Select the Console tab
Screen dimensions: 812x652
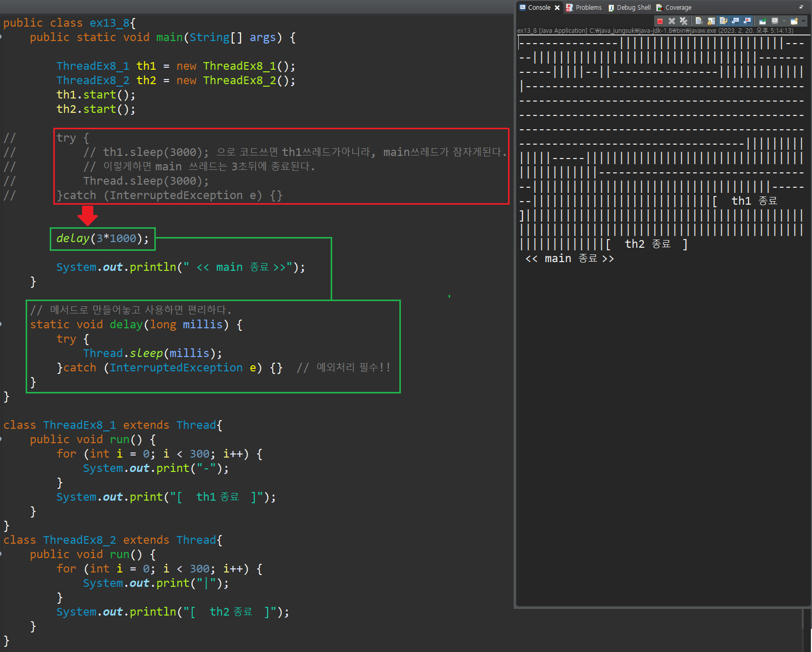click(x=539, y=7)
